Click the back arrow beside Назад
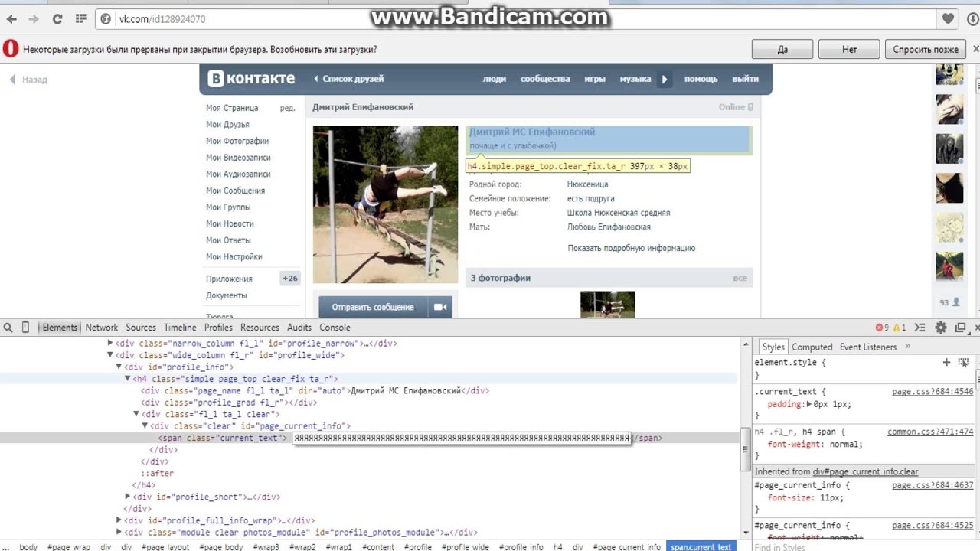 pos(12,79)
